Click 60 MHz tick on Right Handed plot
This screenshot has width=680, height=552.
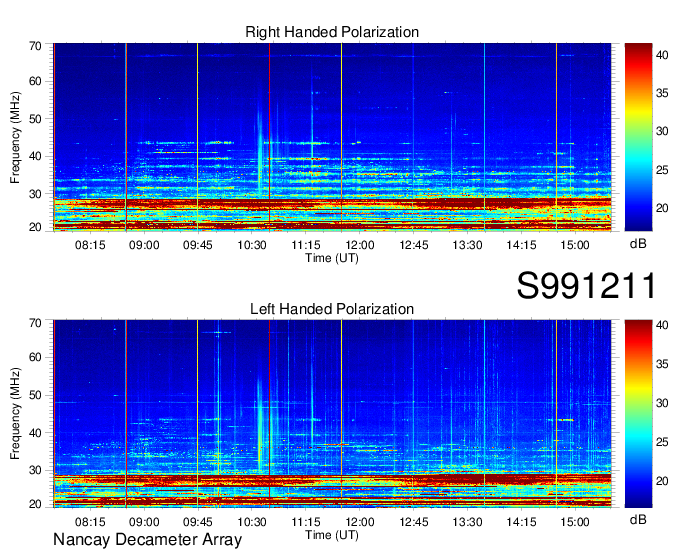coord(35,82)
